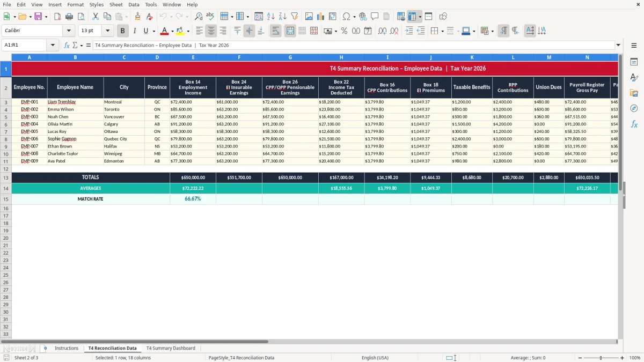Open the Format menu
This screenshot has height=362, width=644.
tap(76, 4)
